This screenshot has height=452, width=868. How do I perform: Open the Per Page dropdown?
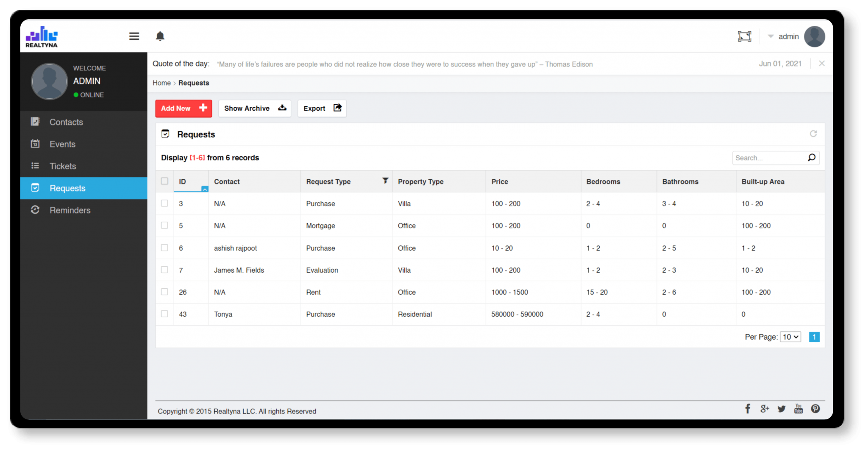pyautogui.click(x=790, y=337)
